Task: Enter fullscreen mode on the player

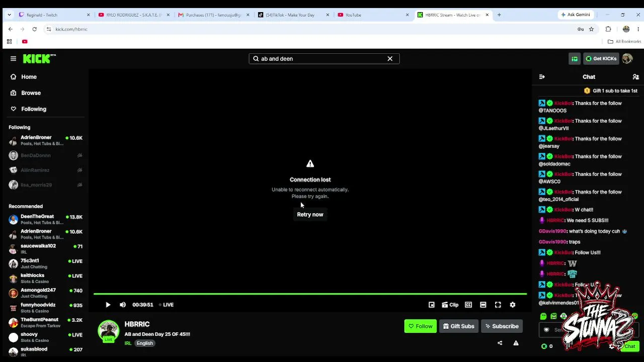Action: click(x=498, y=305)
